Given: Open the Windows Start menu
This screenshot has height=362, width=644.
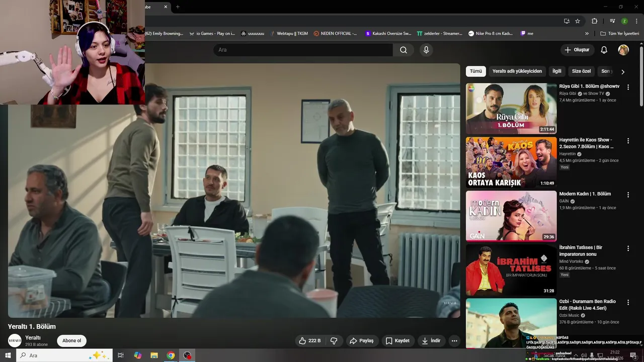Looking at the screenshot, I should [8, 355].
